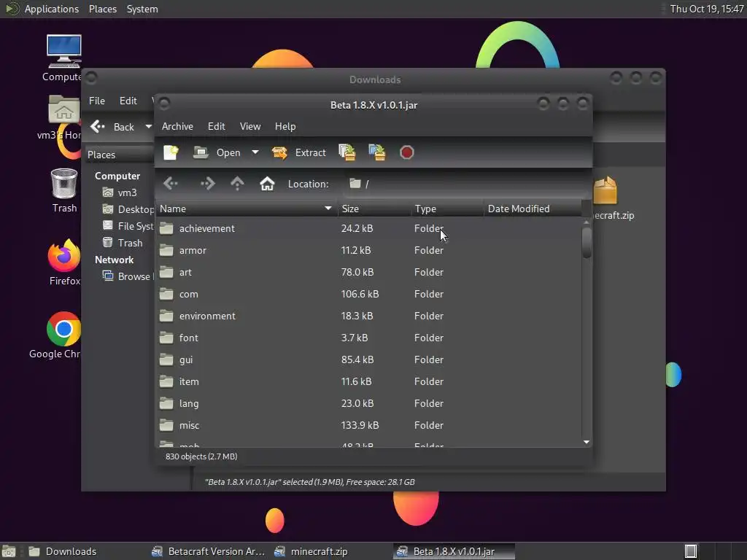
Task: Launch Google Chrome from desktop
Action: 57,335
